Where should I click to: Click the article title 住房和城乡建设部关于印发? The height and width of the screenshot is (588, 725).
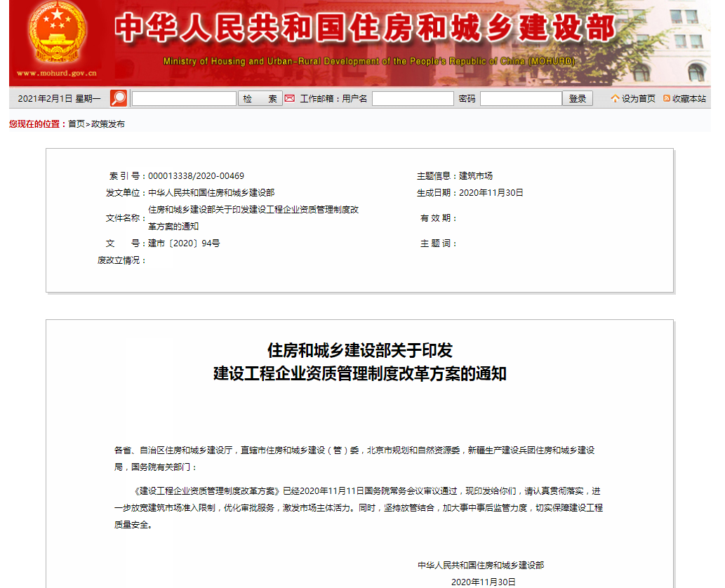coord(360,350)
